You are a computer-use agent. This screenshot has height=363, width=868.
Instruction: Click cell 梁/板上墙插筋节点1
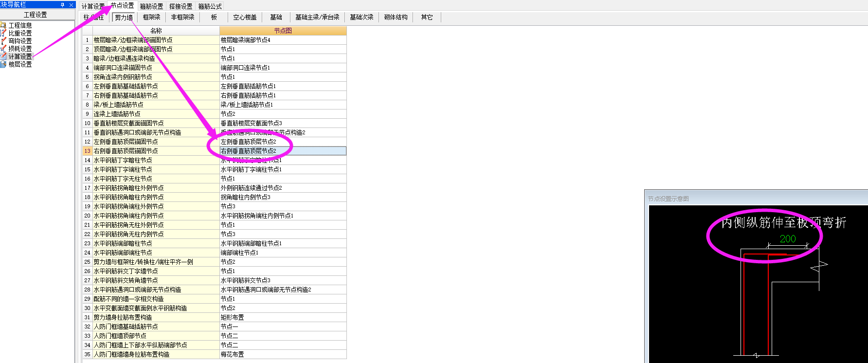click(x=283, y=105)
